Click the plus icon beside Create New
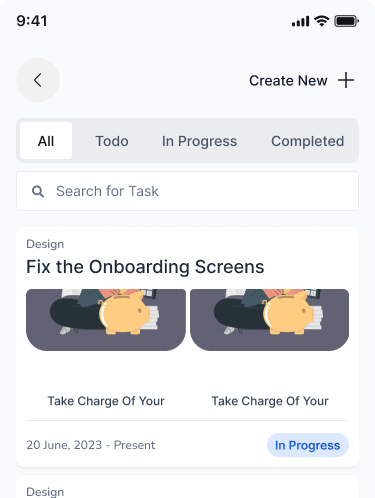Viewport: 375px width, 498px height. [x=346, y=80]
